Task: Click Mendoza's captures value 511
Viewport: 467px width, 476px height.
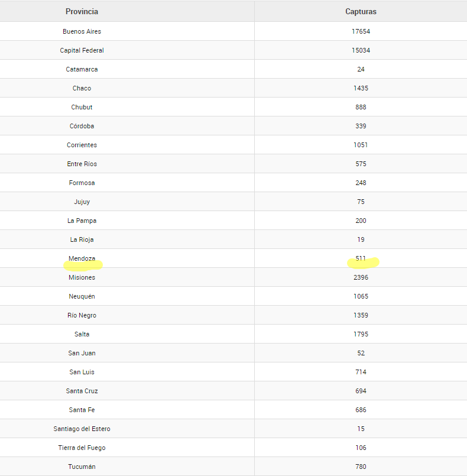Action: pyautogui.click(x=361, y=259)
